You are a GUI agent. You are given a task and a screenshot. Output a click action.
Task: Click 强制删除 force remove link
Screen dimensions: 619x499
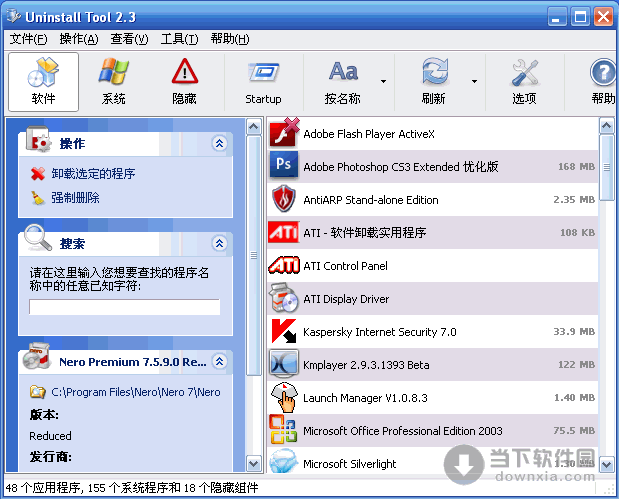(75, 197)
